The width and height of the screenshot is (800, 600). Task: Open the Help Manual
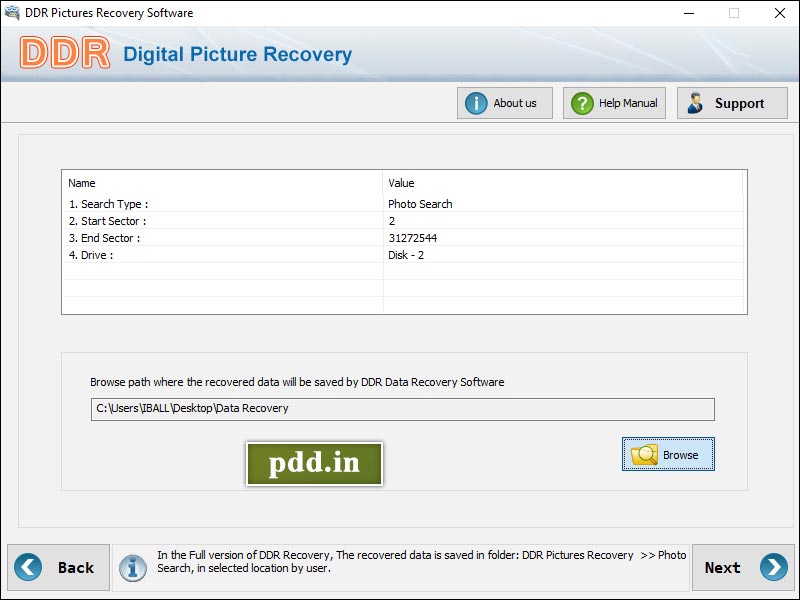pos(614,103)
